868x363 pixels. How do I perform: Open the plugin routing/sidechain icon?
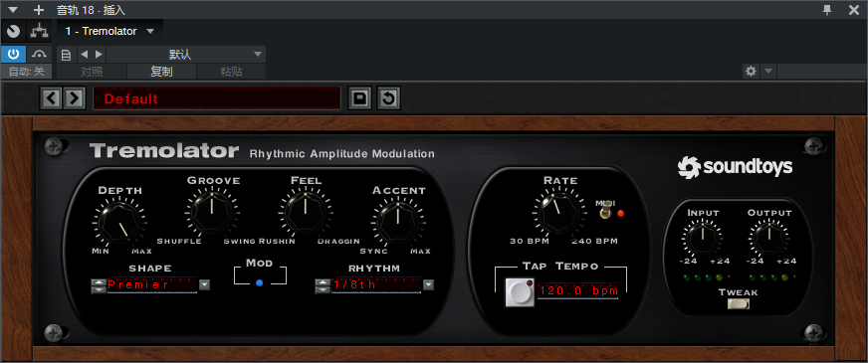tap(39, 32)
